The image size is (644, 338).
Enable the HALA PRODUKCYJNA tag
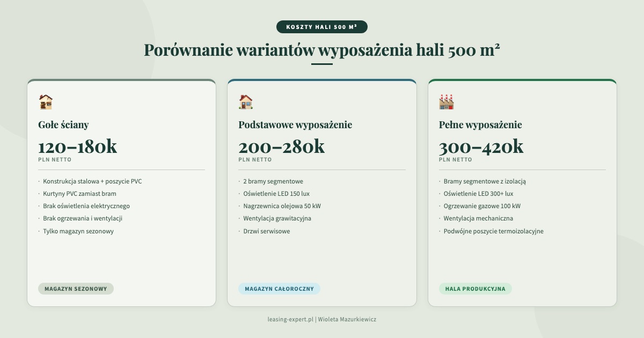(475, 288)
